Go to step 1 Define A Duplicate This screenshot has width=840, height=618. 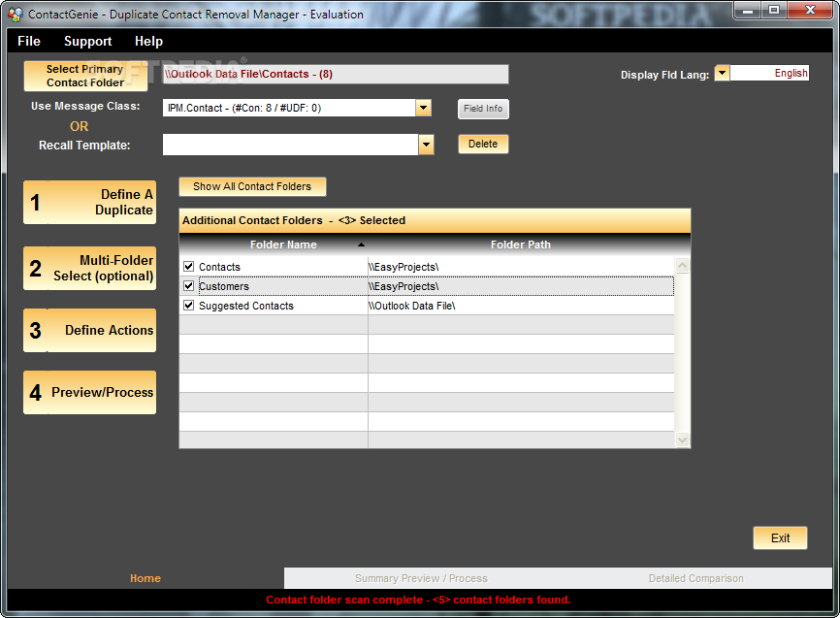coord(89,202)
